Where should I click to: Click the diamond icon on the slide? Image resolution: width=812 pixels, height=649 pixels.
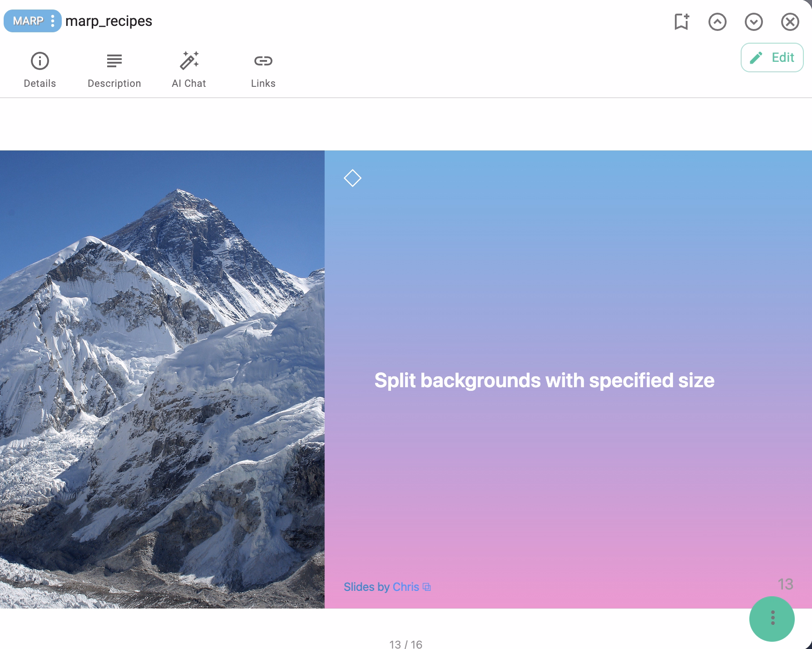tap(352, 178)
